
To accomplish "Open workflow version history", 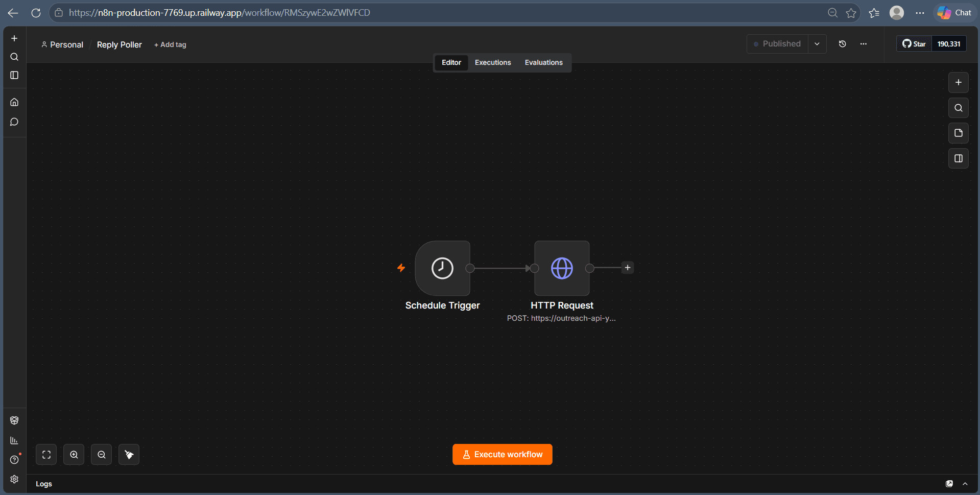I will pyautogui.click(x=843, y=44).
